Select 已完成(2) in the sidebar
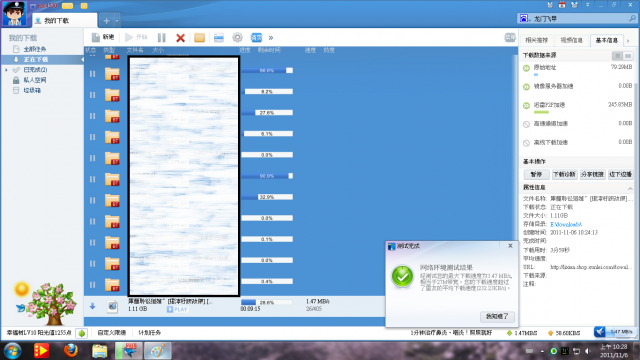The width and height of the screenshot is (640, 360). pyautogui.click(x=35, y=70)
